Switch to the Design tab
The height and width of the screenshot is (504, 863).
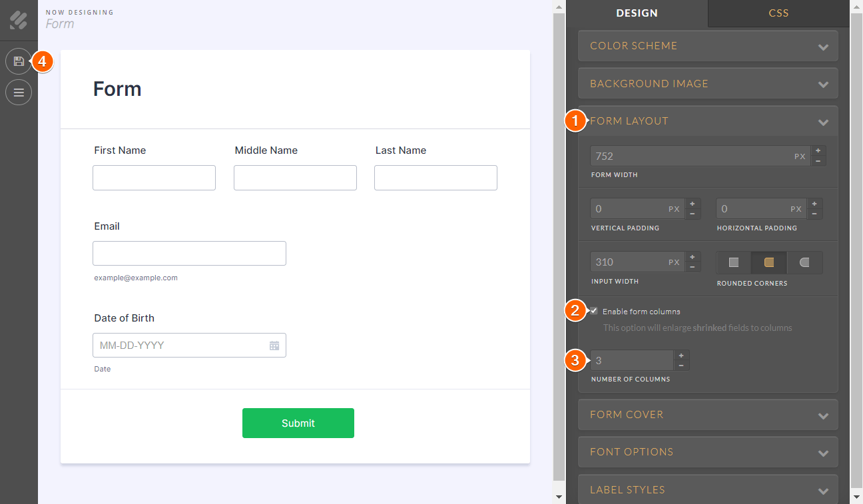click(637, 13)
